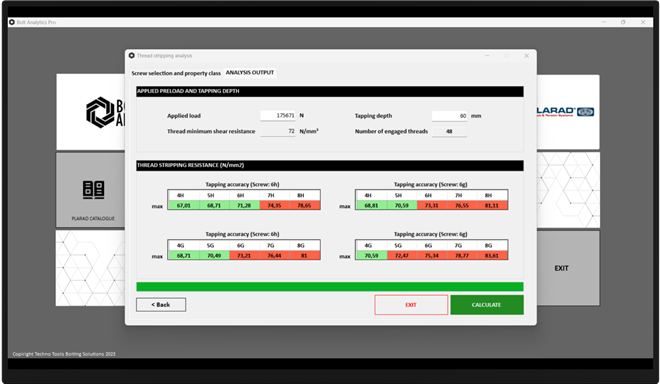Select red cell value 81 under 8G
This screenshot has height=384, width=660.
[304, 256]
